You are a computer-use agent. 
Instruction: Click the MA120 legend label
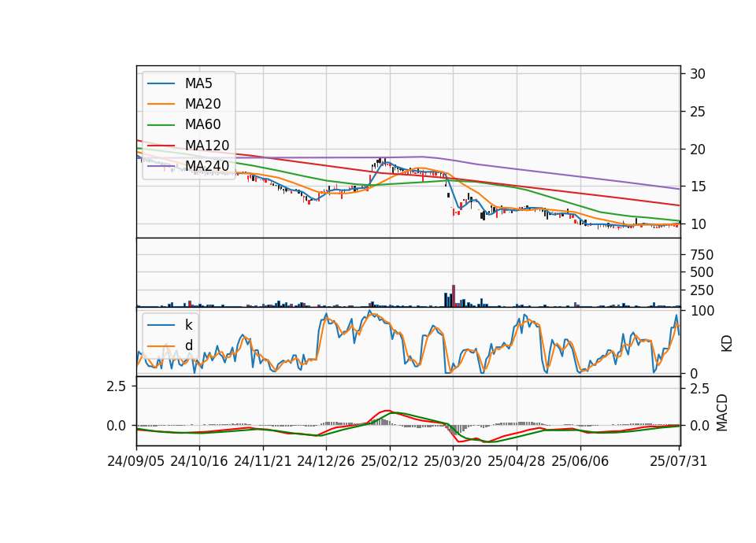(207, 146)
